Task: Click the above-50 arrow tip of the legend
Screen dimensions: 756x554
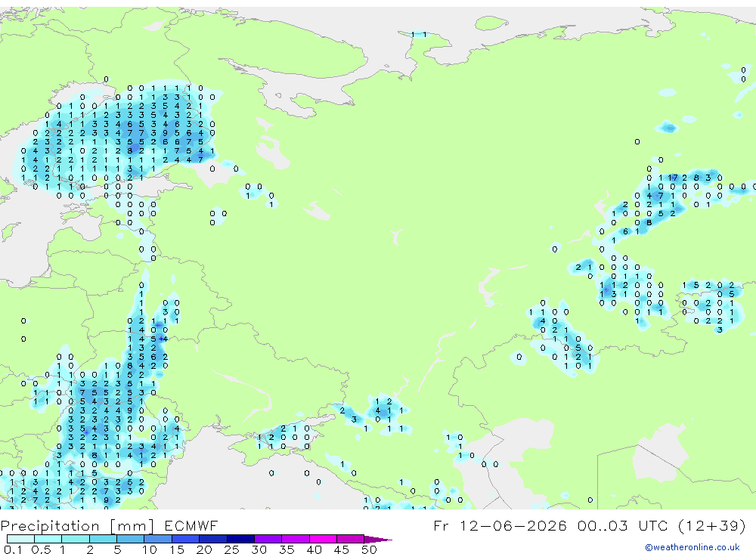Action: (377, 539)
